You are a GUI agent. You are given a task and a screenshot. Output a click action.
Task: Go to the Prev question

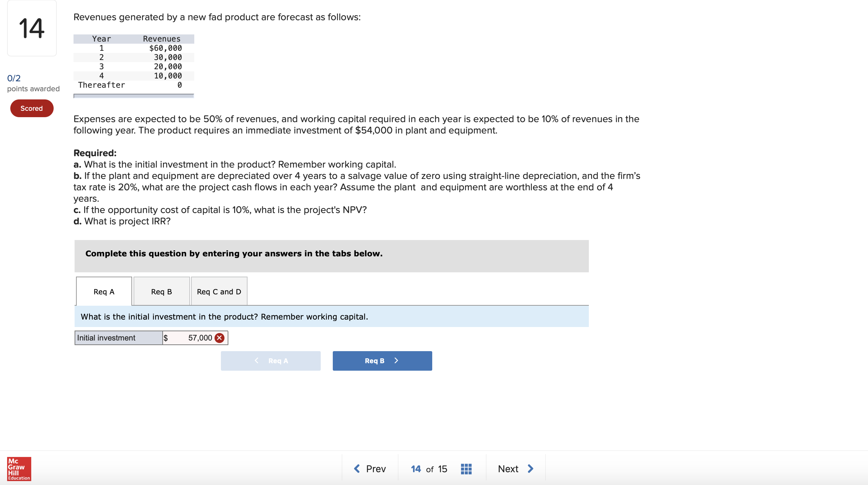coord(370,469)
